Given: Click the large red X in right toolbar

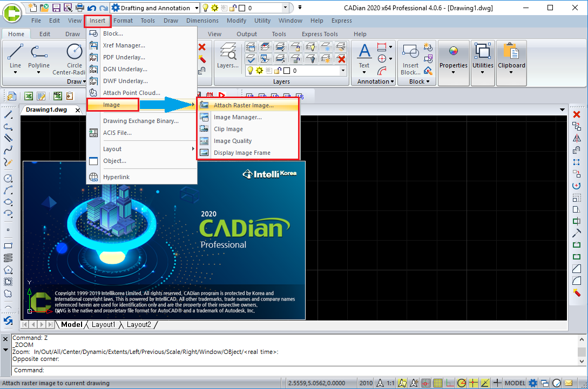Looking at the screenshot, I should pos(577,114).
